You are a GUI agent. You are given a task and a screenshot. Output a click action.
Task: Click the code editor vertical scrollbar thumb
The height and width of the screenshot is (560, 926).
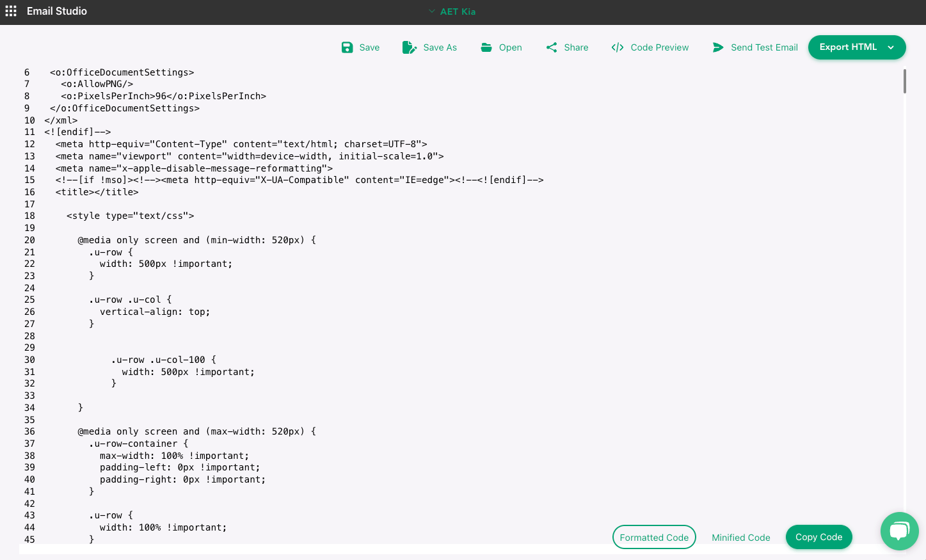click(905, 81)
